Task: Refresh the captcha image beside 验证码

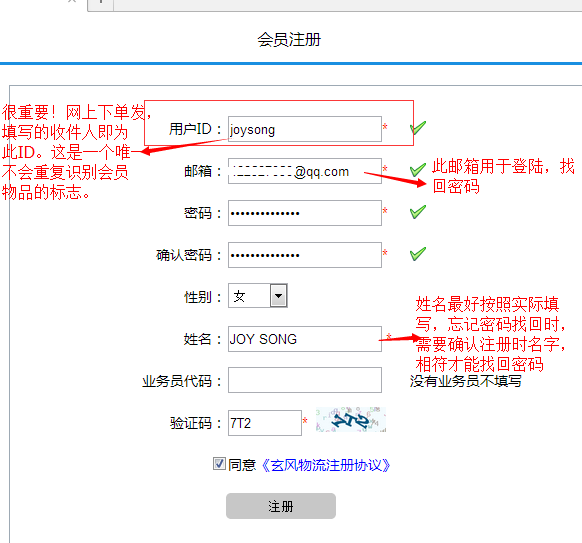Action: point(351,419)
